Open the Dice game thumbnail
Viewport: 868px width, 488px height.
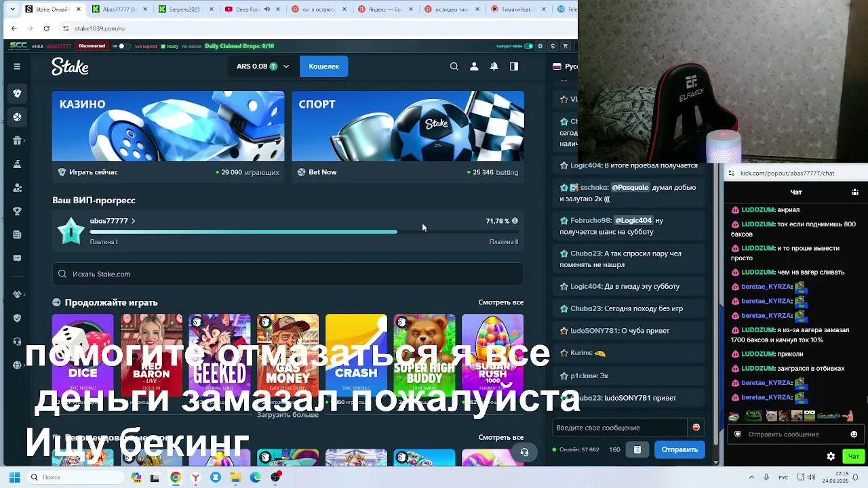point(83,356)
